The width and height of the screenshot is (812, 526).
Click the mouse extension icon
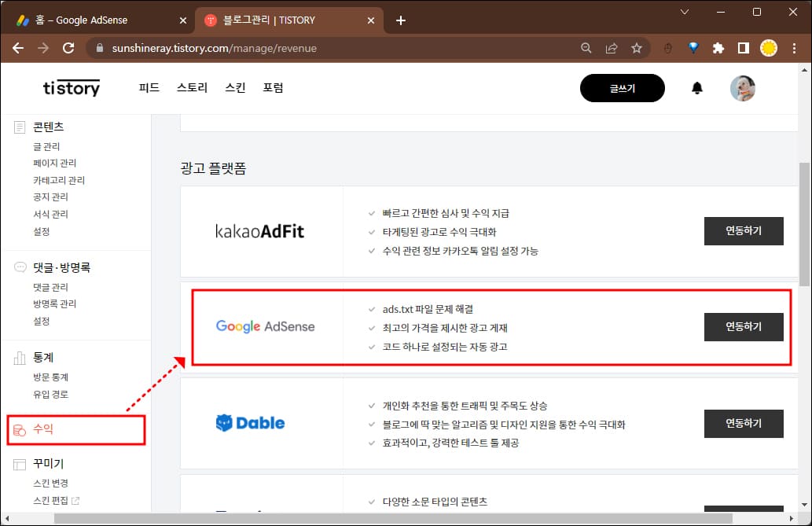(668, 48)
